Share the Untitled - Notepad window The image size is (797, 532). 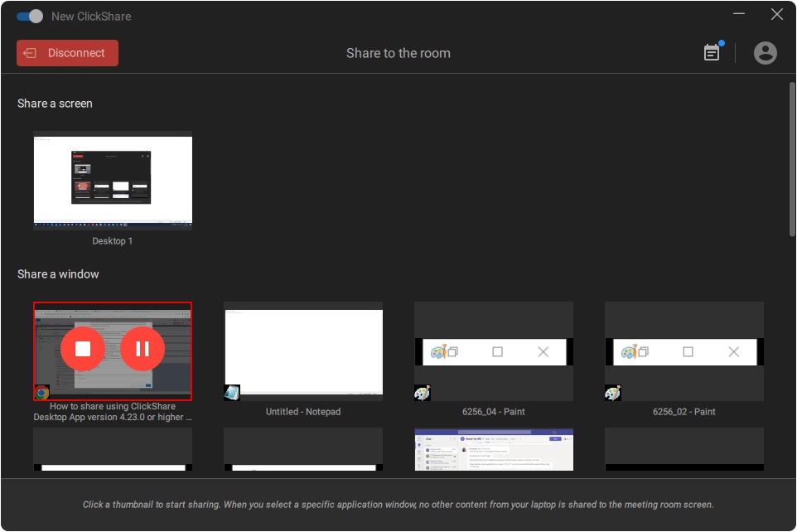303,351
